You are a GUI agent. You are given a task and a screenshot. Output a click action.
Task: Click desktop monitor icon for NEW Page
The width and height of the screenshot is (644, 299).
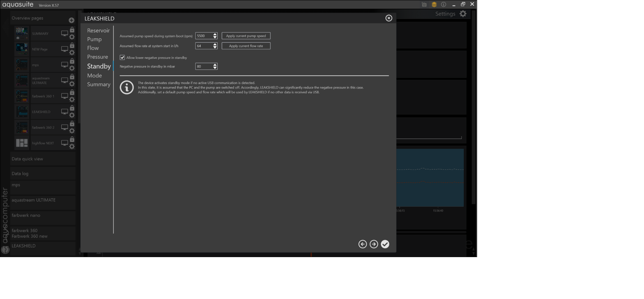(x=65, y=49)
